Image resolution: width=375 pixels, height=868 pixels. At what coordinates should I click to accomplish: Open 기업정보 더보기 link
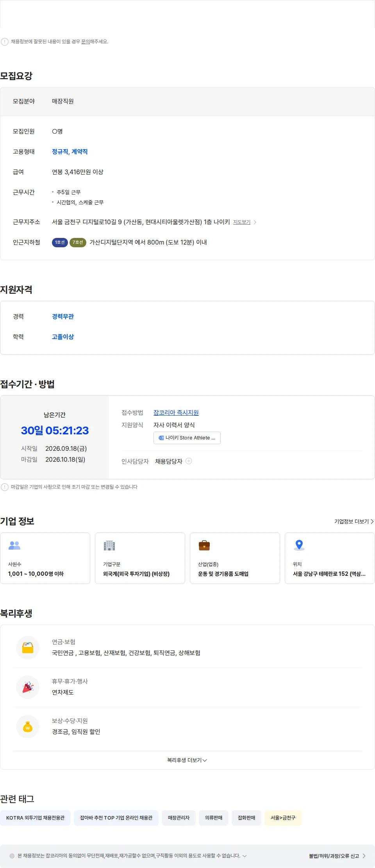(354, 522)
